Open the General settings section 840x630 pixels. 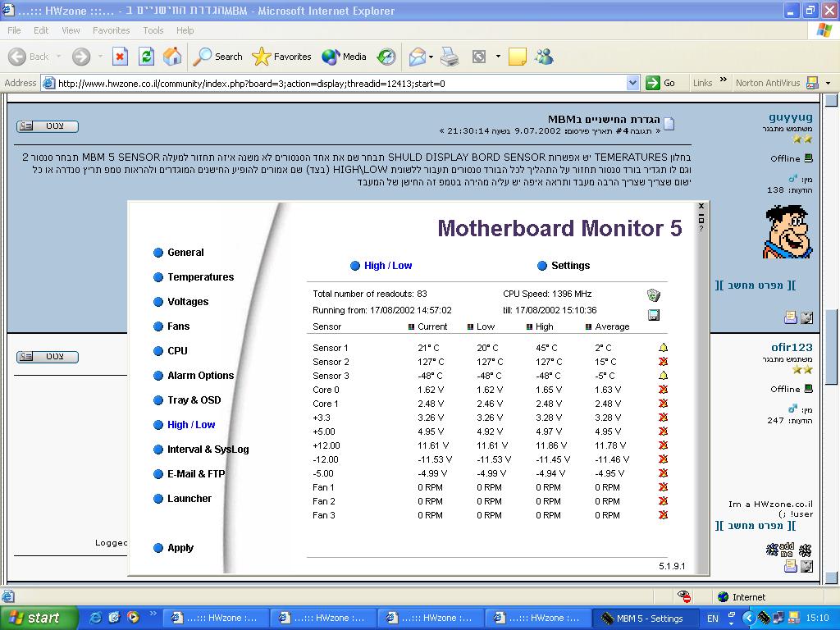point(178,253)
